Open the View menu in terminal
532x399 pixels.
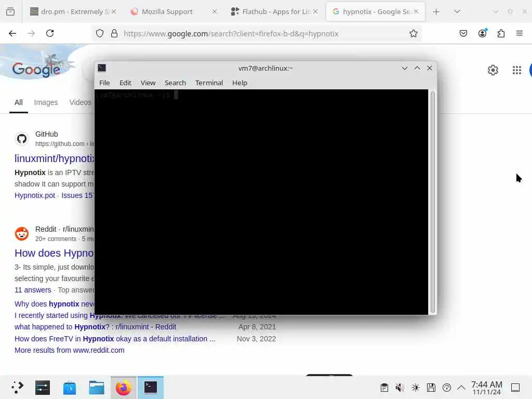click(148, 83)
